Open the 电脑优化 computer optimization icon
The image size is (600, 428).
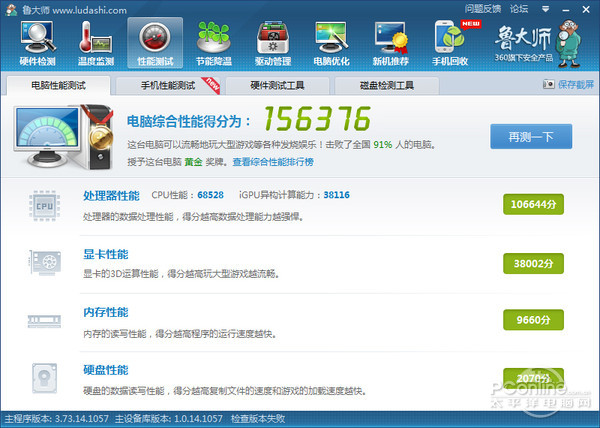(331, 43)
